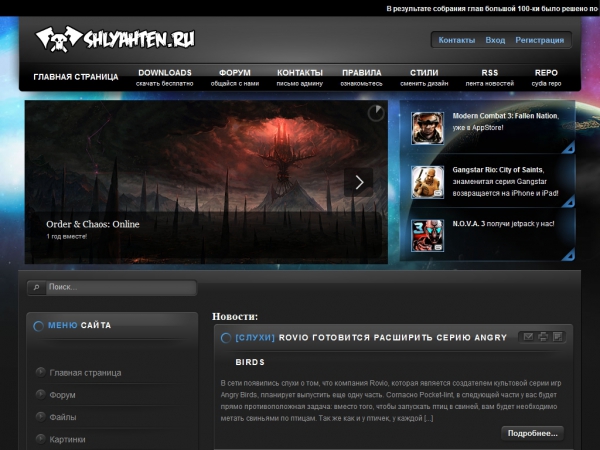Click the Order & Chaos slider image
This screenshot has width=600, height=450.
(x=206, y=182)
